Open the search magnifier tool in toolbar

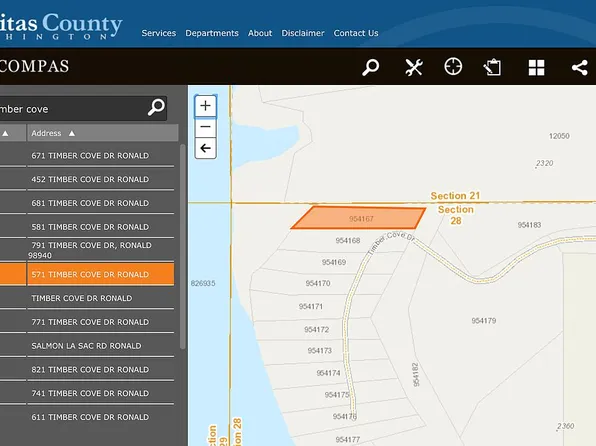click(370, 68)
